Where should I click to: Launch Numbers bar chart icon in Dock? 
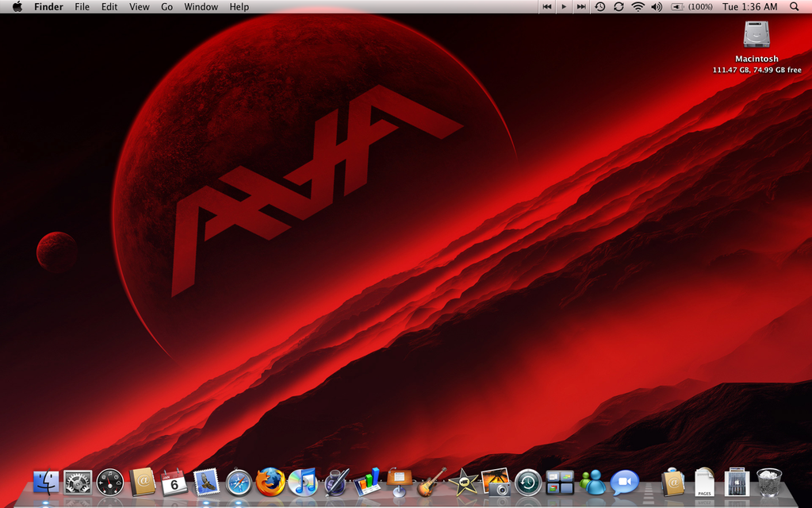(366, 482)
